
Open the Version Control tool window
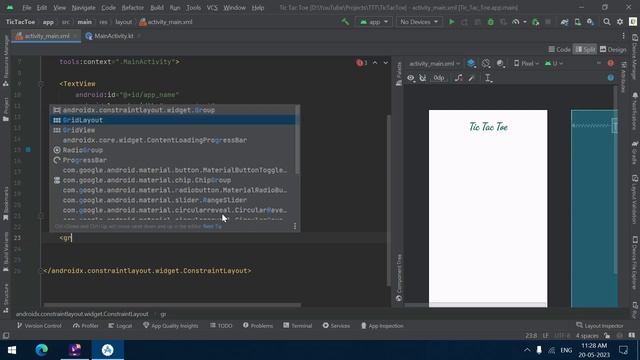[x=39, y=326]
